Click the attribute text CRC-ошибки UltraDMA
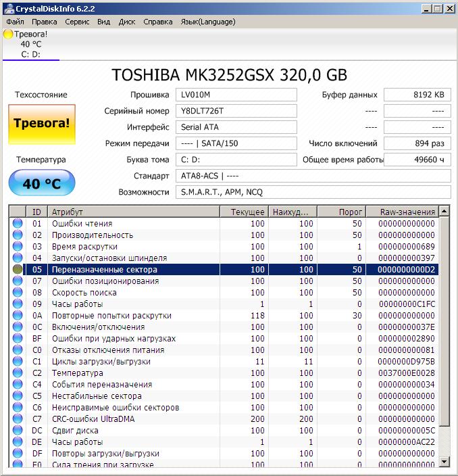The width and height of the screenshot is (458, 476). (93, 419)
